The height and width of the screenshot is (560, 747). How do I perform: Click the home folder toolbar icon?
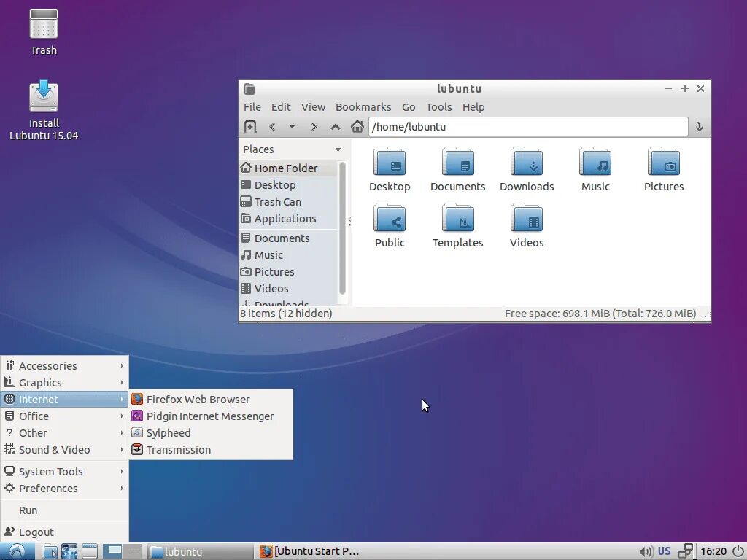click(357, 127)
